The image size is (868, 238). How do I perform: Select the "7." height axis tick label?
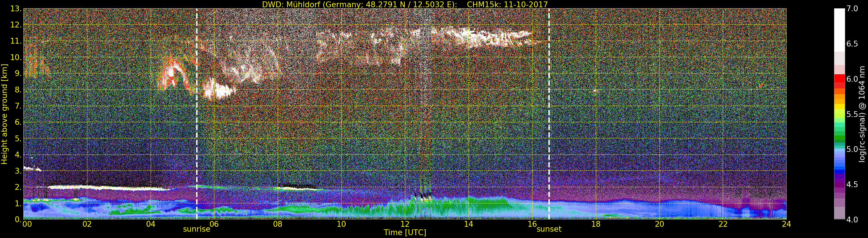click(x=18, y=106)
